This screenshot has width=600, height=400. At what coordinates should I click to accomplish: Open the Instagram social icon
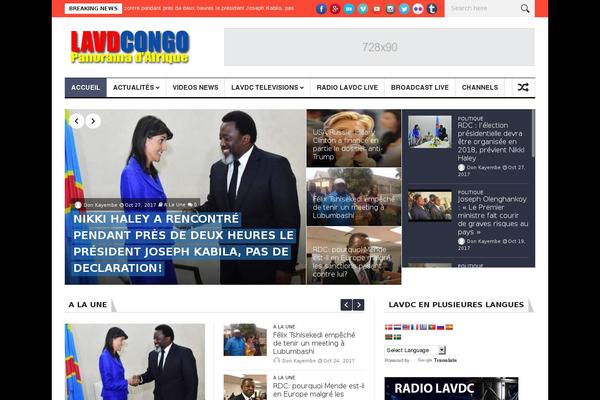pyautogui.click(x=390, y=8)
